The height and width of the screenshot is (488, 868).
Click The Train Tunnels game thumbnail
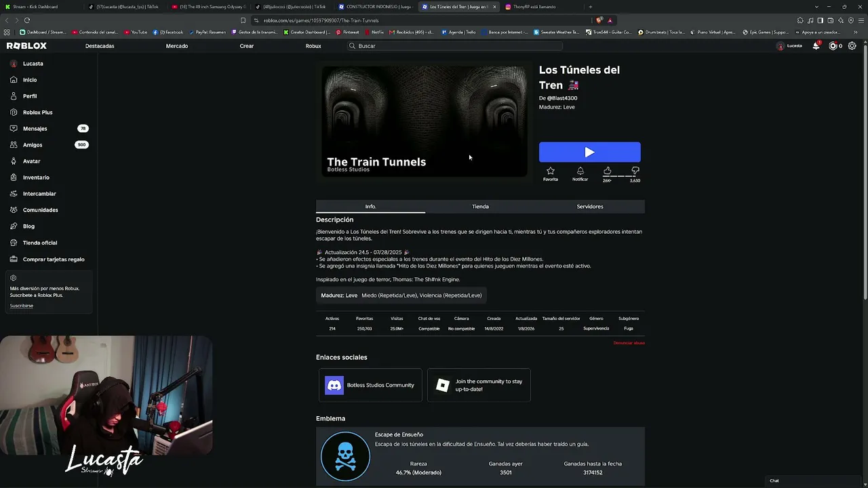[x=424, y=121]
